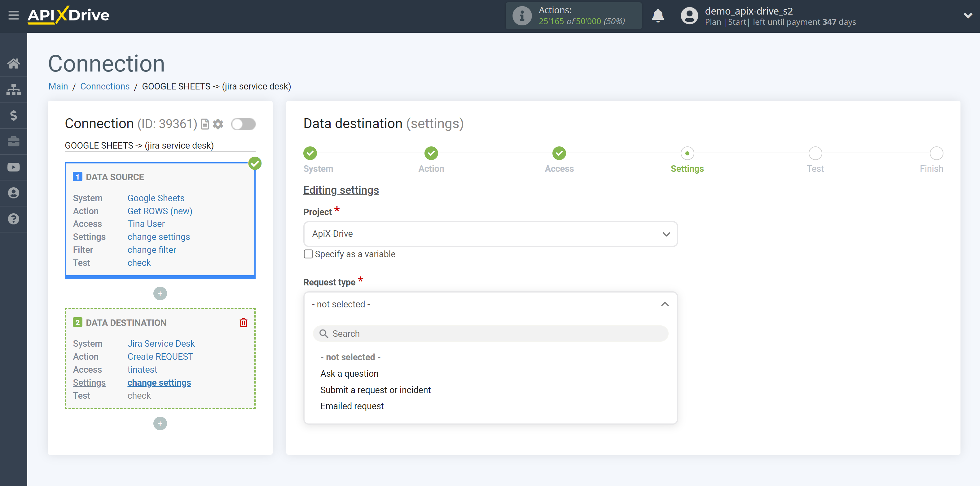Click the Access step circle

559,154
